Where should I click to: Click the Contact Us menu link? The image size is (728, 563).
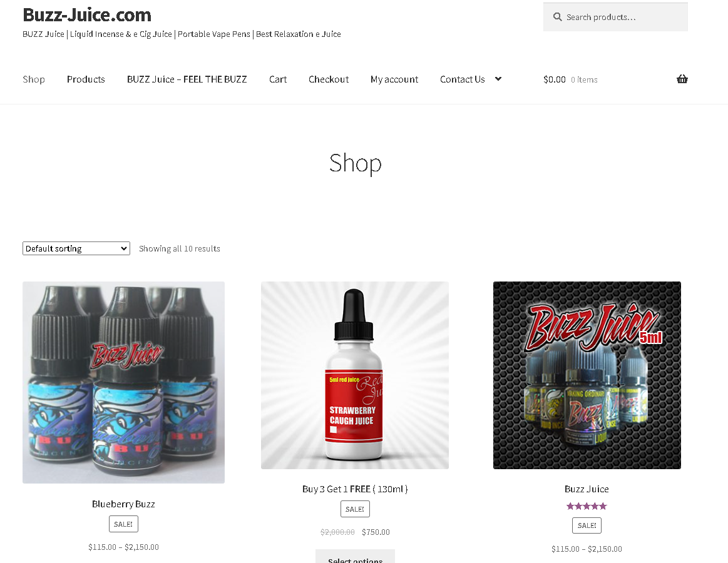point(463,79)
